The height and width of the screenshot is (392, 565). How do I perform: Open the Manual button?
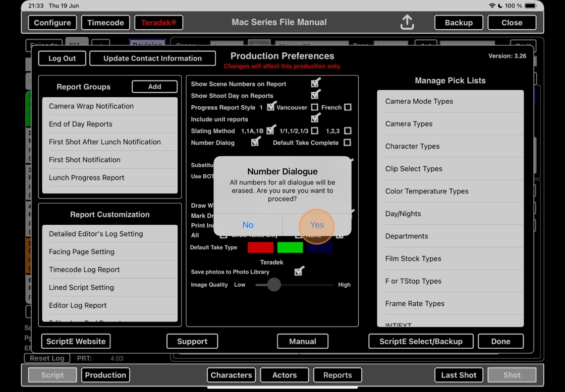[303, 341]
